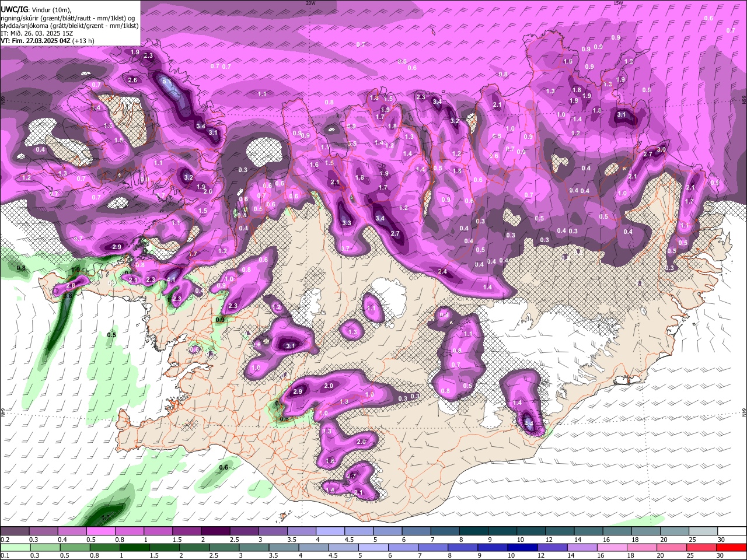Click the '5.1' precipitation value on the map

click(x=167, y=82)
